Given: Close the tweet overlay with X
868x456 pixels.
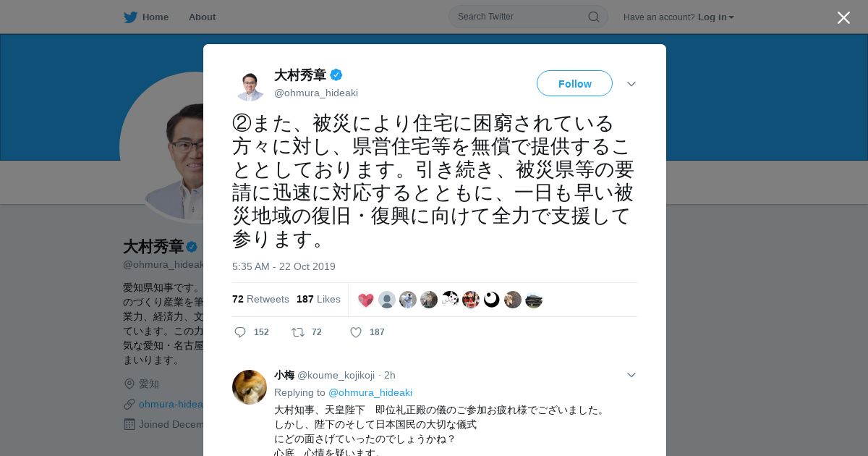Looking at the screenshot, I should coord(843,17).
